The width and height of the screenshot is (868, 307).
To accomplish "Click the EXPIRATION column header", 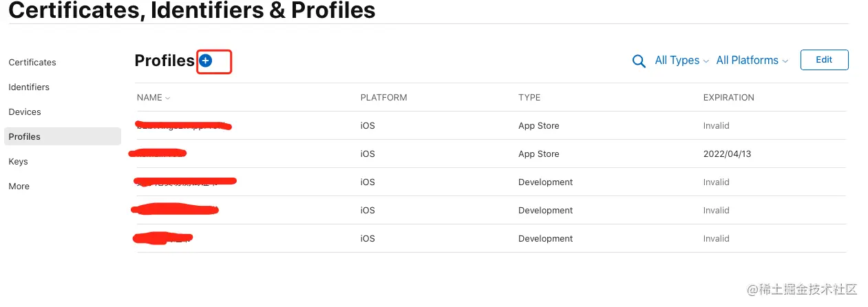I will (728, 98).
